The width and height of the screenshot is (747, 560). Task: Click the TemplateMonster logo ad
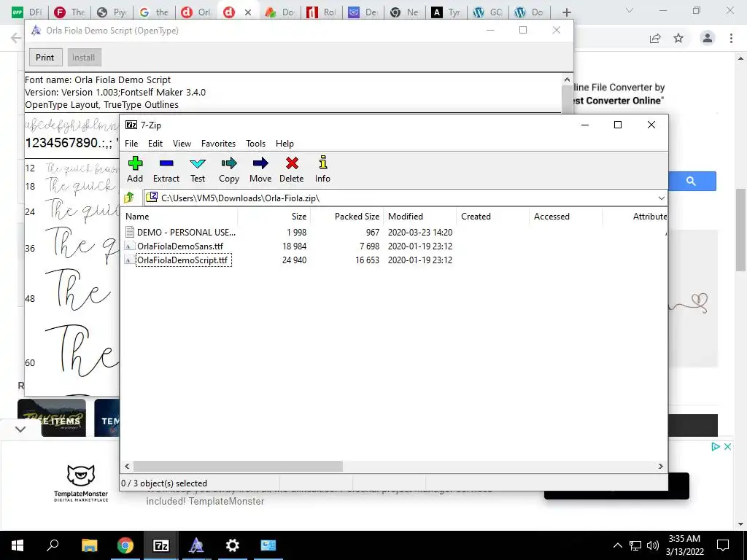(81, 483)
